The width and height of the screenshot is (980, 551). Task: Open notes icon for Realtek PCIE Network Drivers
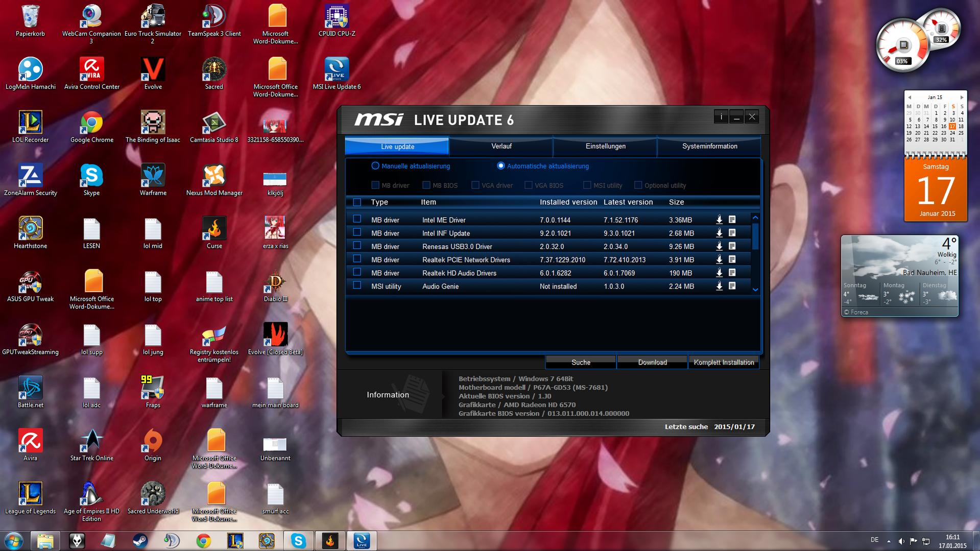coord(732,259)
